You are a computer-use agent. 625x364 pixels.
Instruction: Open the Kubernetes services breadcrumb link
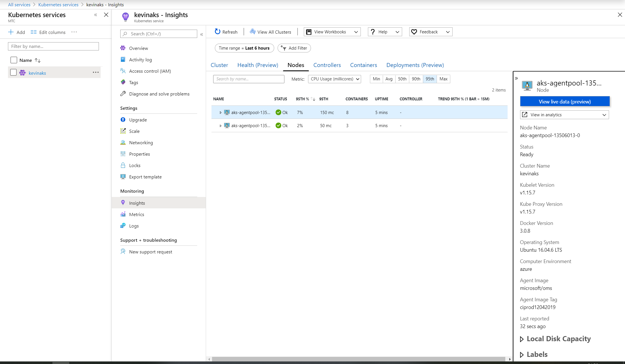[x=58, y=5]
